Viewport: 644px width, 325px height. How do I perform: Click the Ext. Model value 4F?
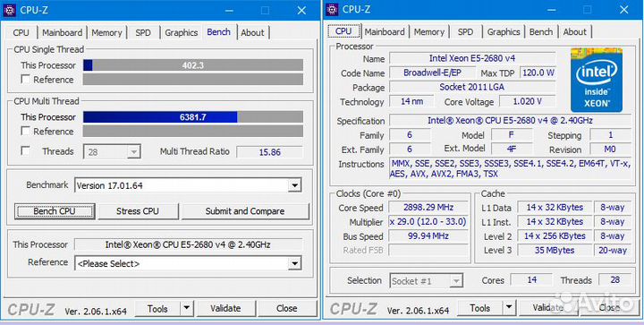pos(512,149)
